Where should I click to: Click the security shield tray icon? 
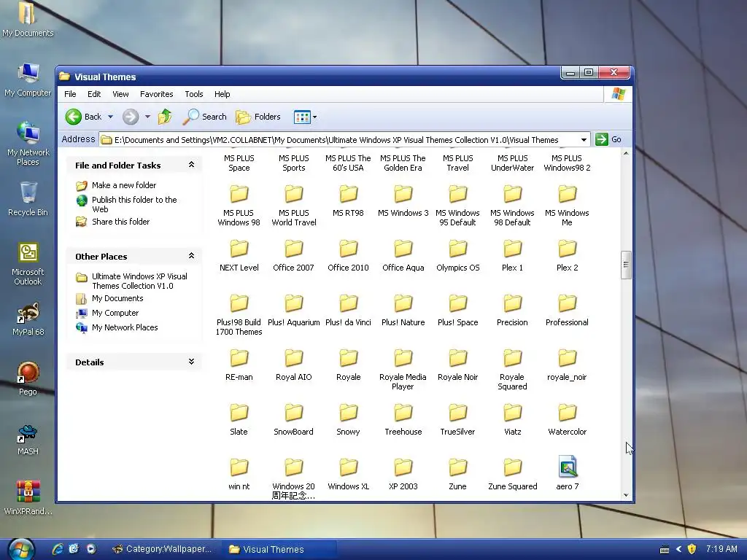click(x=692, y=549)
